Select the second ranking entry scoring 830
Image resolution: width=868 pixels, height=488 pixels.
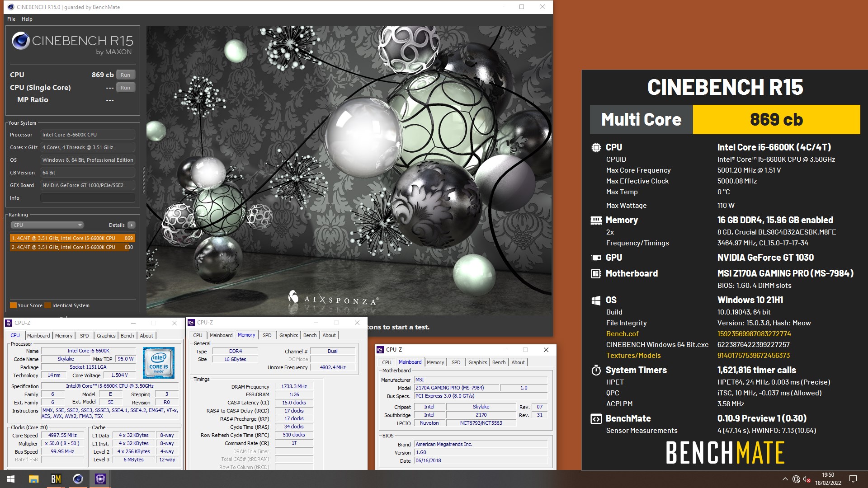(72, 247)
